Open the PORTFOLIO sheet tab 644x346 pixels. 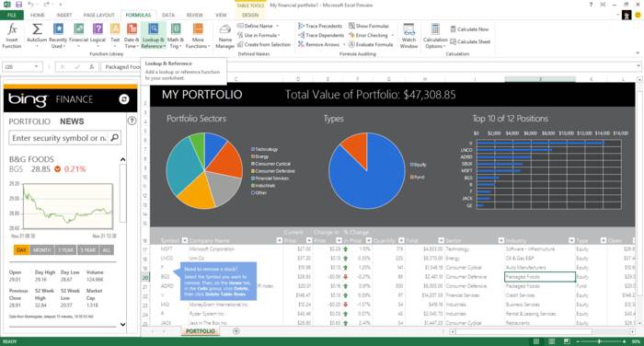(201, 331)
